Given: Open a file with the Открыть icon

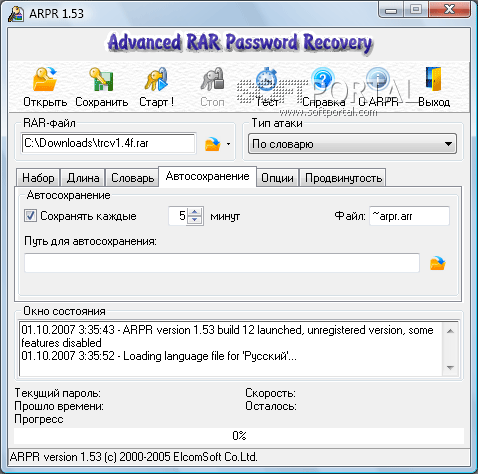Looking at the screenshot, I should 45,80.
